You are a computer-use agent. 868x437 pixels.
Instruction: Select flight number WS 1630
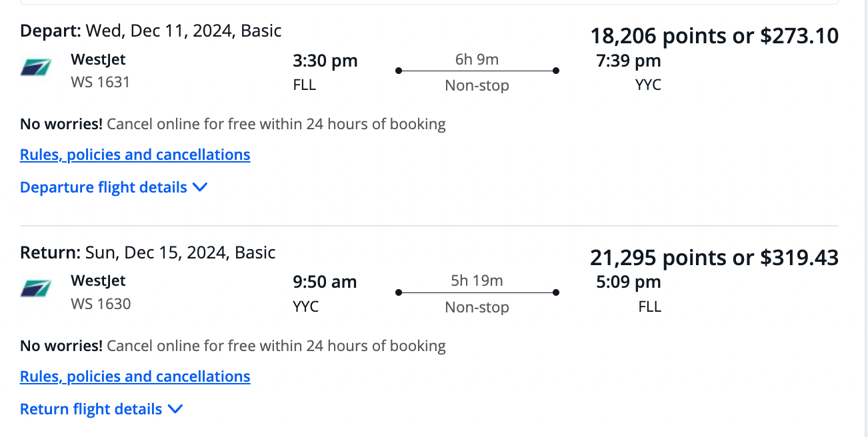click(100, 303)
